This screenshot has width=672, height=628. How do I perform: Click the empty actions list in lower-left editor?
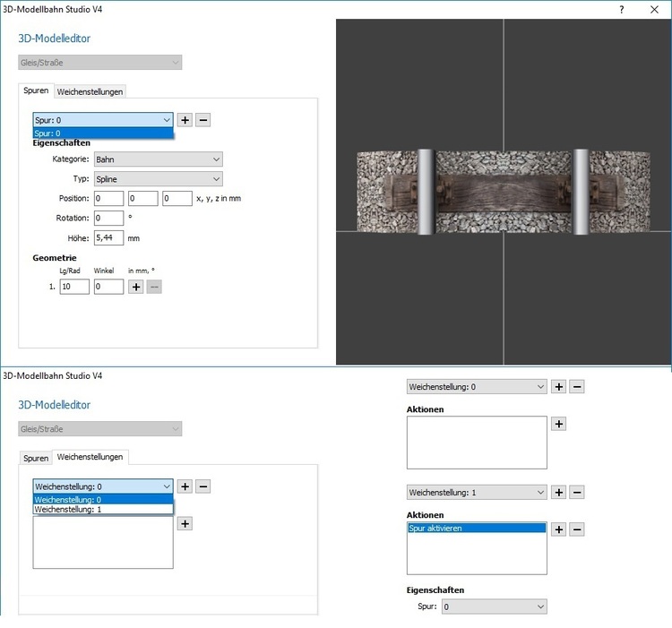[103, 542]
